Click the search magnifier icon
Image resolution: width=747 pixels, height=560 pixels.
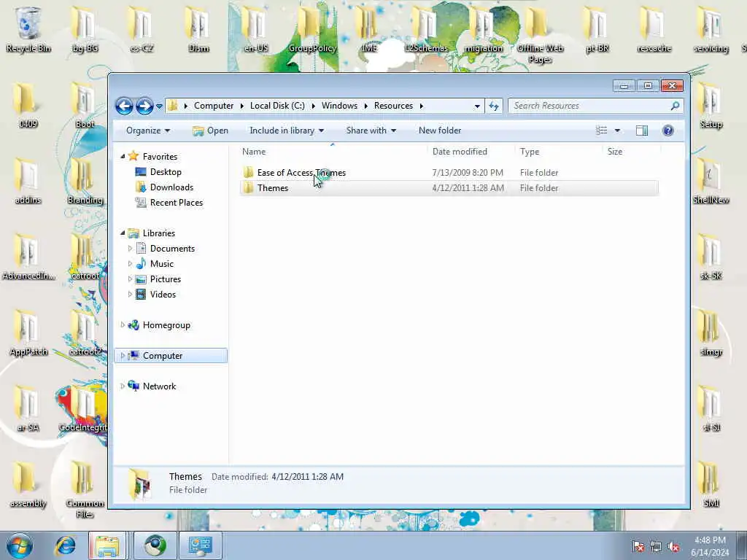(x=675, y=106)
